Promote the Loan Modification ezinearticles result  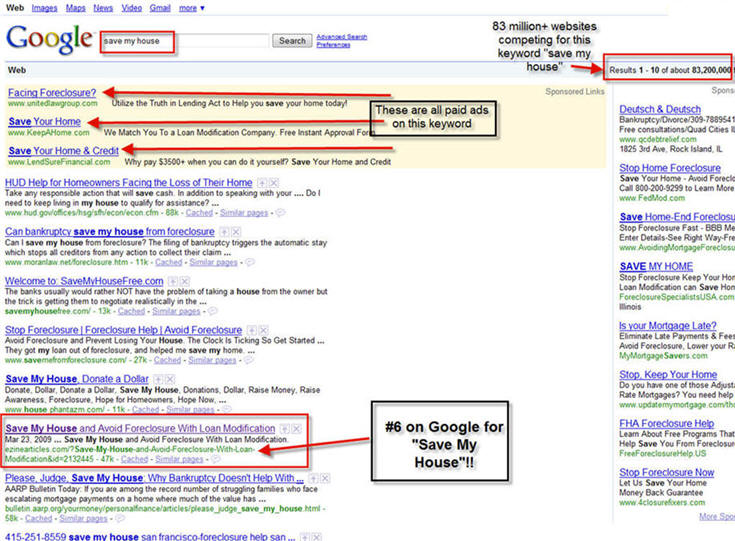click(x=285, y=428)
